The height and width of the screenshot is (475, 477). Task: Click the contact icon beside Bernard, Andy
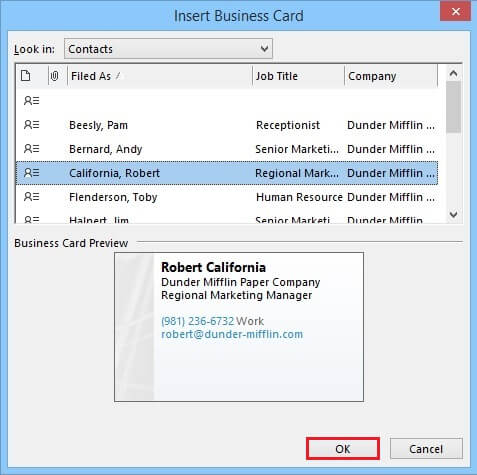point(32,149)
